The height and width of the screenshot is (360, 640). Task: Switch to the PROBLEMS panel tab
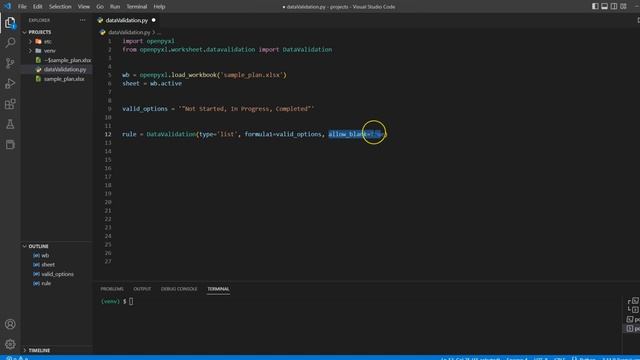click(x=112, y=289)
